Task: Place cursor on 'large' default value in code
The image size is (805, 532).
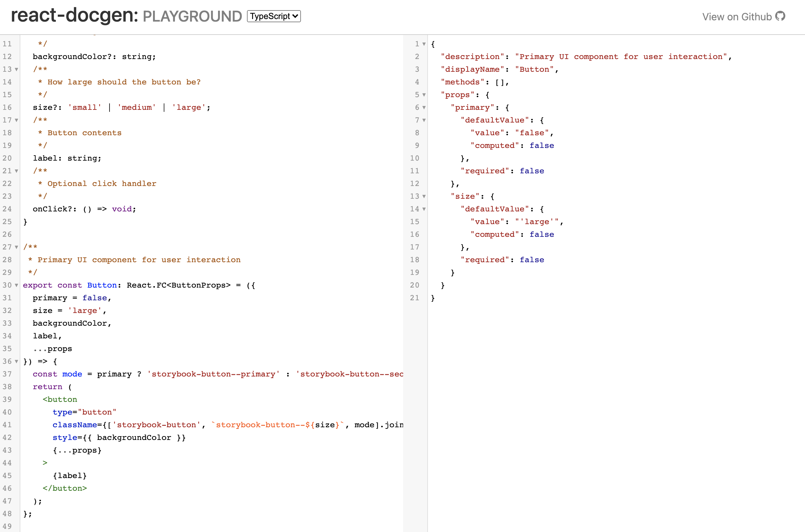Action: click(x=85, y=311)
